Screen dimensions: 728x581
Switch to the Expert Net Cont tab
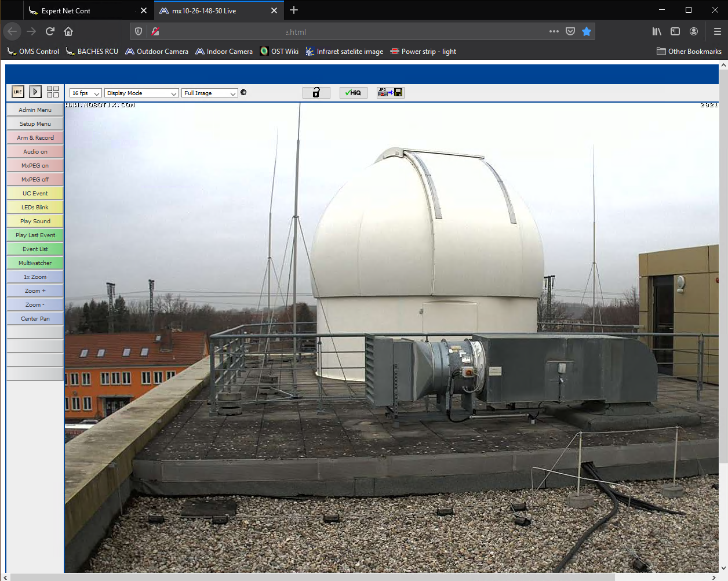pos(65,10)
